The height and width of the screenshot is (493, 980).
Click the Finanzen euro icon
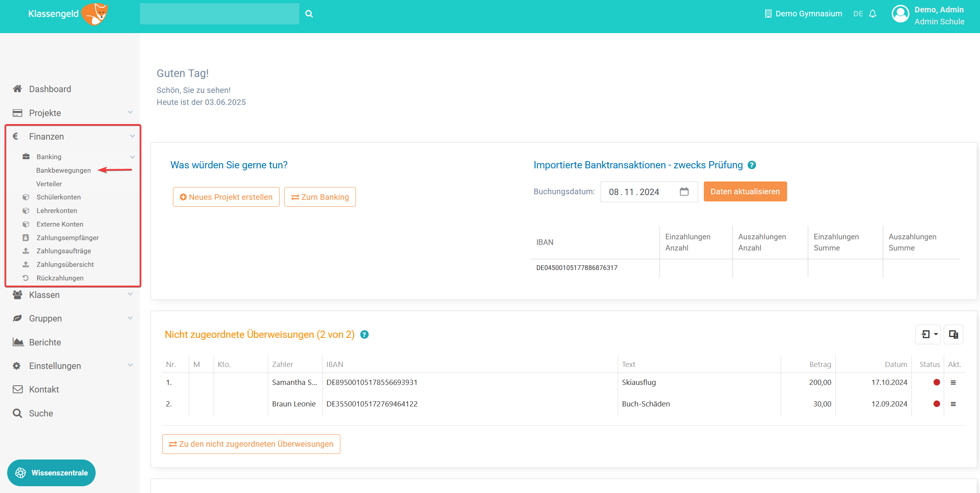(x=16, y=136)
